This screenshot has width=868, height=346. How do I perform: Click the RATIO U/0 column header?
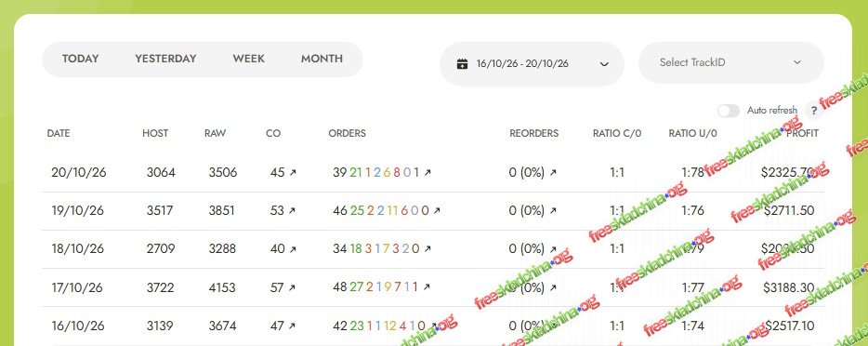click(x=693, y=133)
